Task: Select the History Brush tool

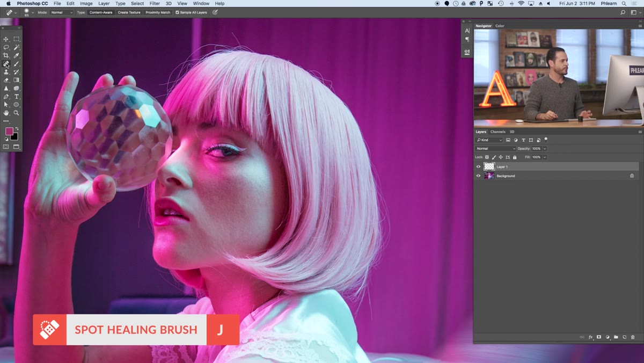Action: tap(17, 72)
